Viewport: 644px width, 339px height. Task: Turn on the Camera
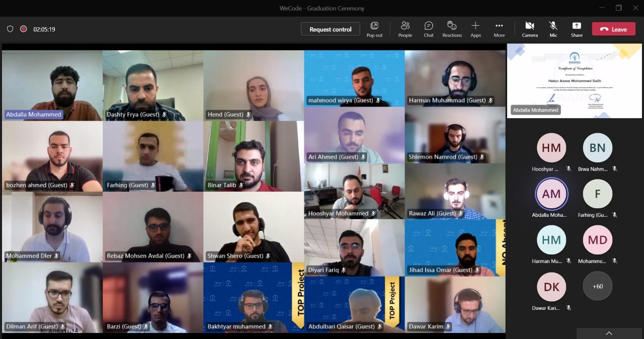click(x=530, y=29)
